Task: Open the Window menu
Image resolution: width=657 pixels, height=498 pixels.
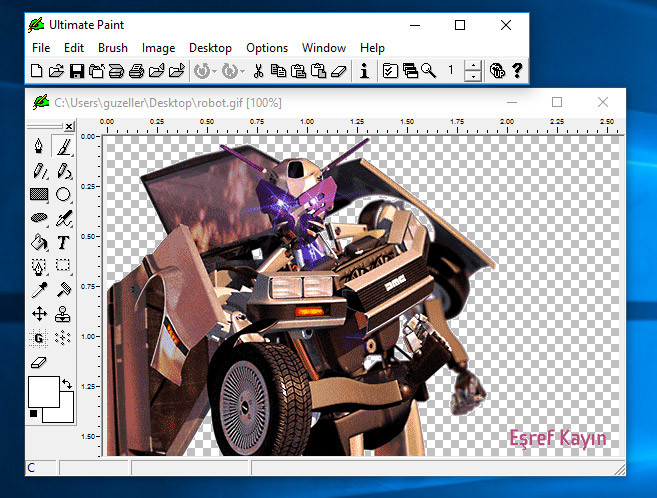Action: (x=324, y=48)
